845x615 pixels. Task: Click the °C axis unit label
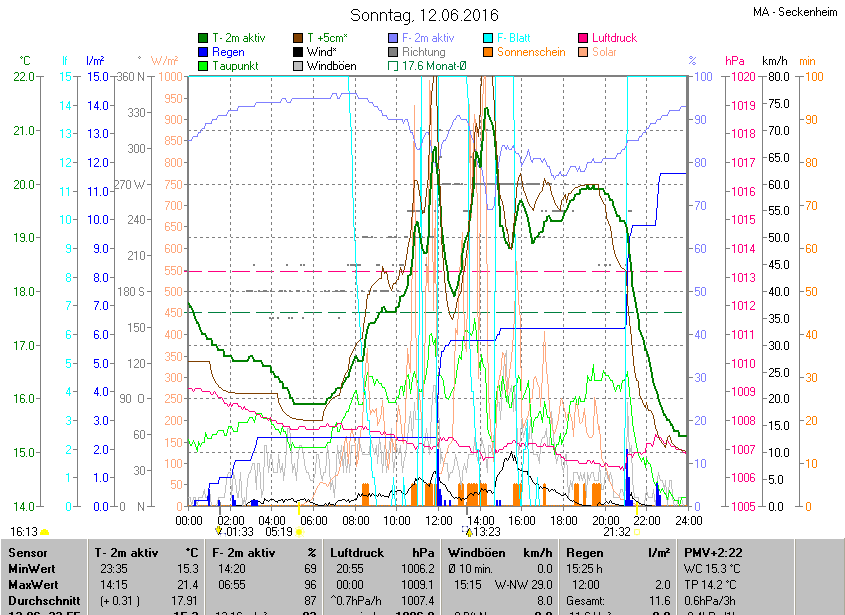coord(25,61)
